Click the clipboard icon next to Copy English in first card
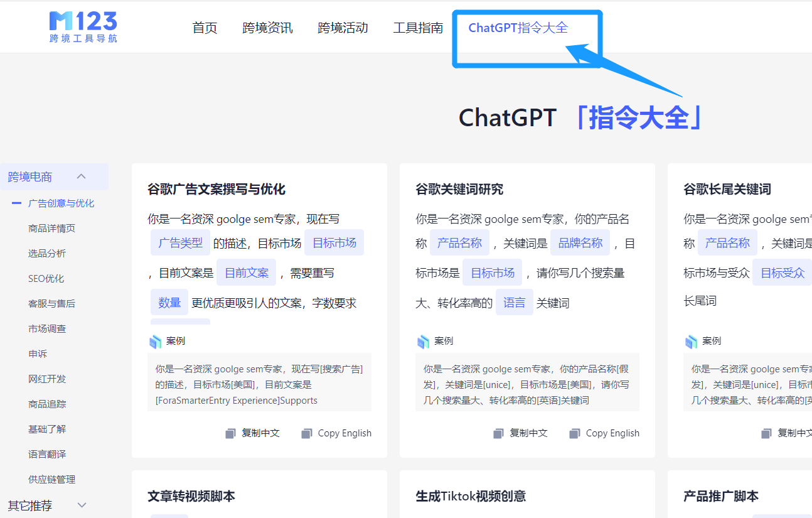Screen dimensions: 812x518 pyautogui.click(x=306, y=433)
